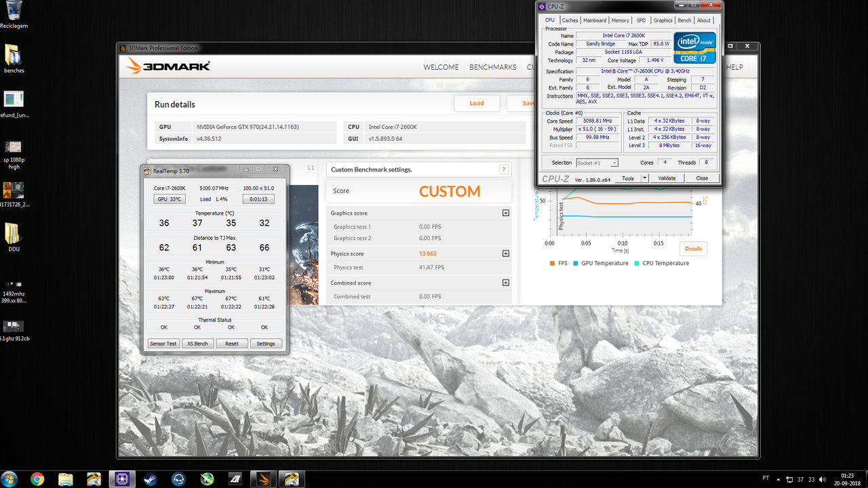Viewport: 868px width, 488px height.
Task: Click Details button under the chart
Action: coord(693,249)
